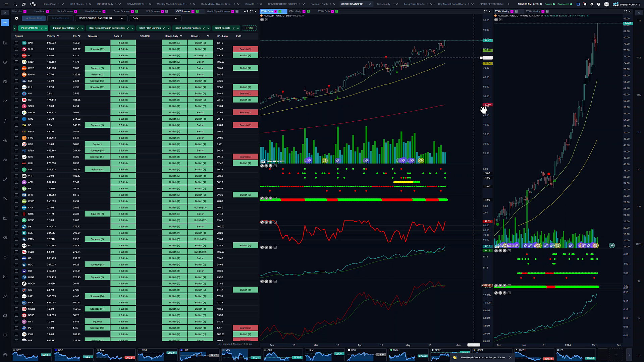Screen dimensions: 644x362
Task: Add indicator on weekly chart plus icon
Action: 501,20
